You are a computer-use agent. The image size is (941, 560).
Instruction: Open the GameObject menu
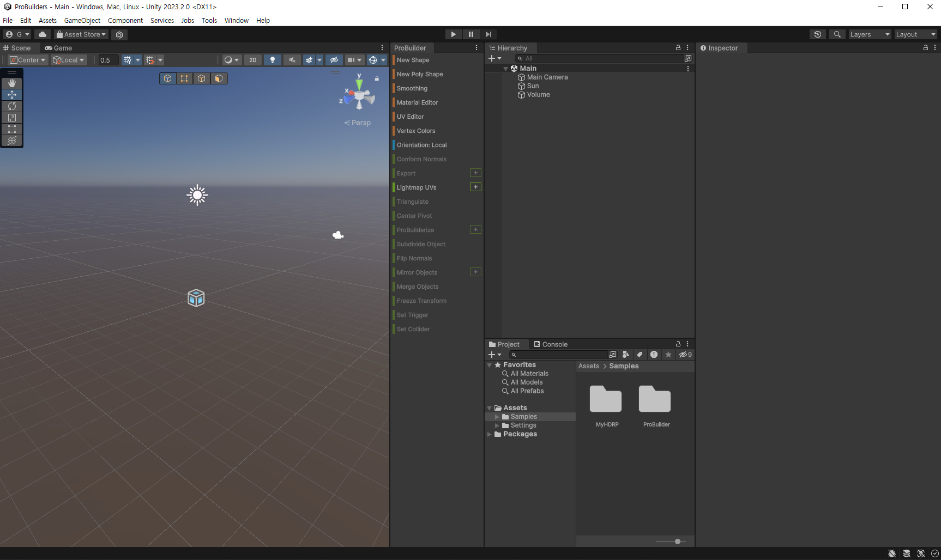pyautogui.click(x=82, y=21)
